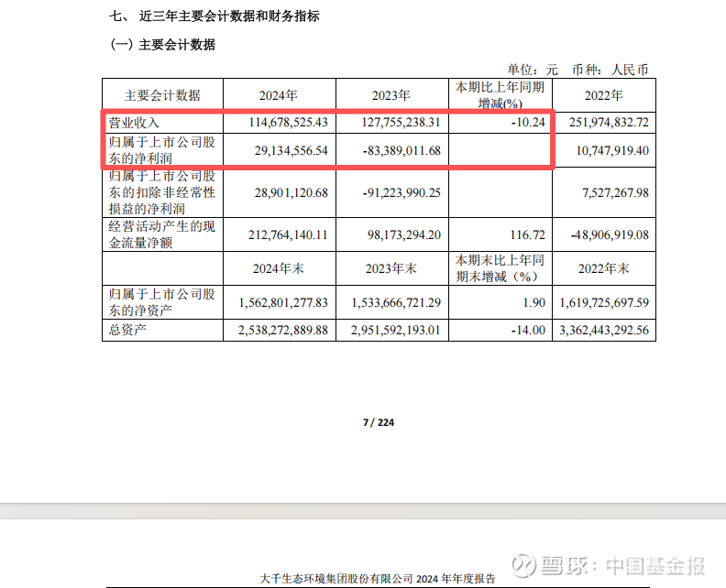Click the 2024年末 header cell
Image resolution: width=726 pixels, height=588 pixels.
tap(279, 268)
